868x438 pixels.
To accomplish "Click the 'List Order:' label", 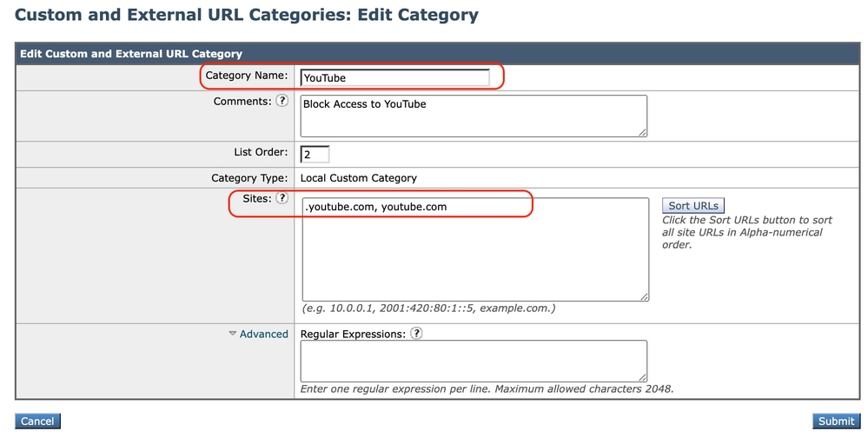I will (261, 152).
